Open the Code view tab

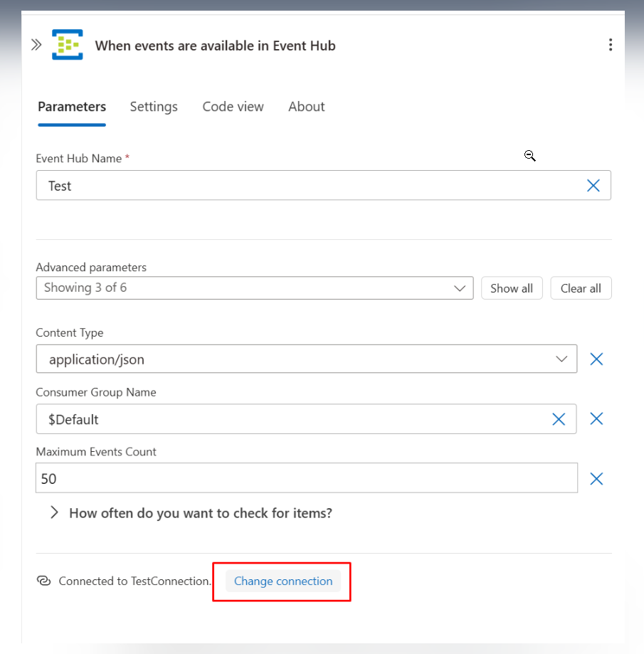click(233, 107)
